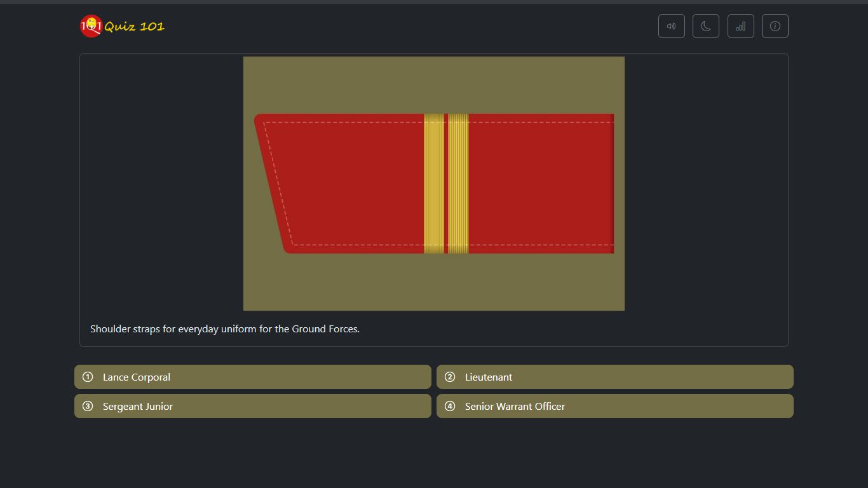Switch theme using the night mode control

coord(706,26)
